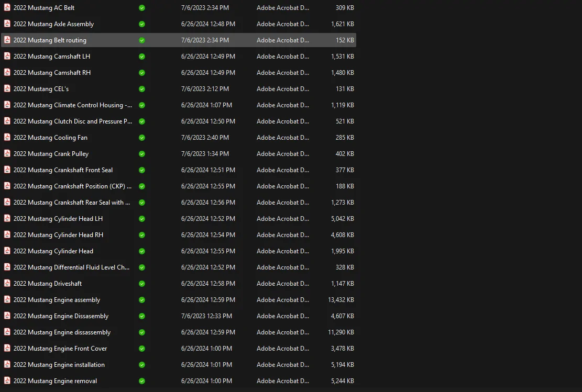
Task: Click PDF icon of Cylinder Head RH file
Action: [x=7, y=235]
